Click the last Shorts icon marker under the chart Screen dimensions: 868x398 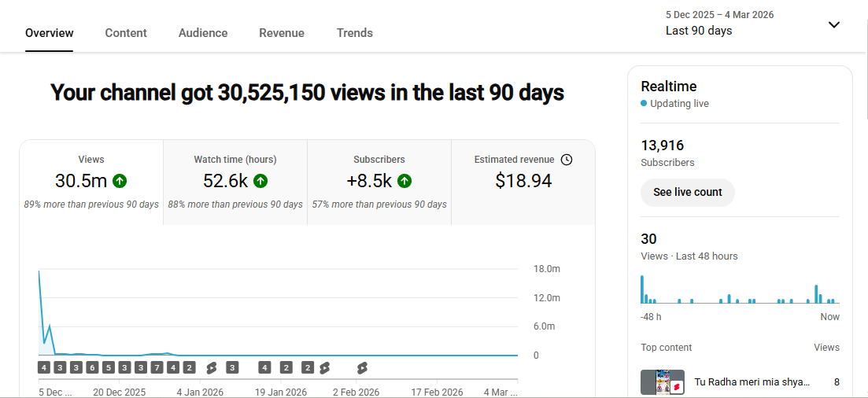pos(362,367)
